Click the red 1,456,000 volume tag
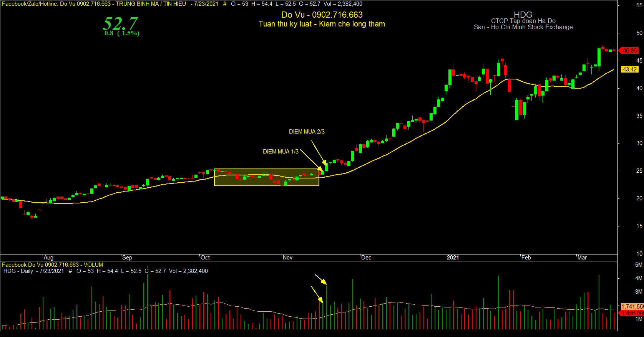This screenshot has width=644, height=337. coord(632,313)
